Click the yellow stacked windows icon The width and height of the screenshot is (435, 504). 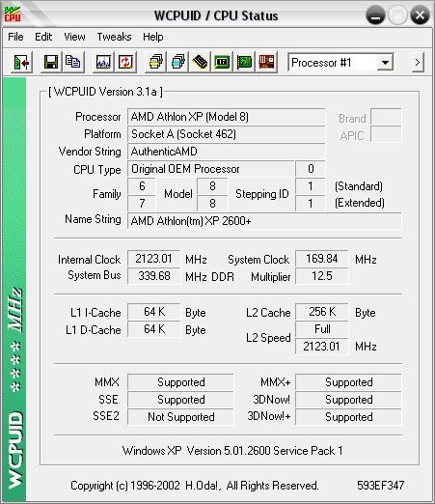tap(155, 62)
